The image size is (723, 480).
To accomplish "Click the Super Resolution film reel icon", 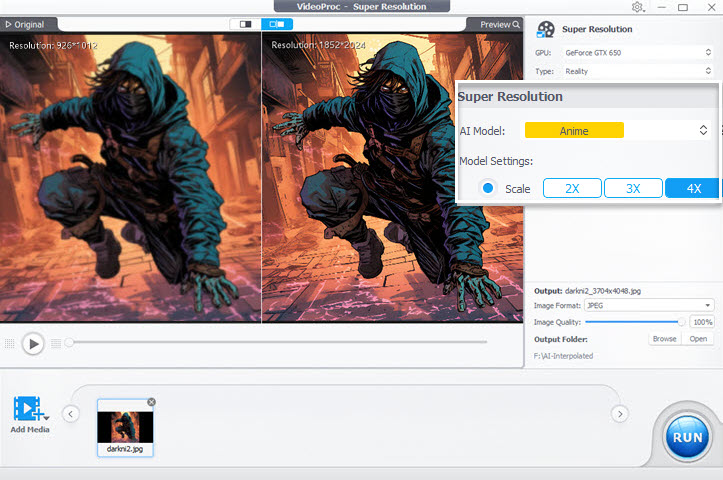I will pos(545,29).
